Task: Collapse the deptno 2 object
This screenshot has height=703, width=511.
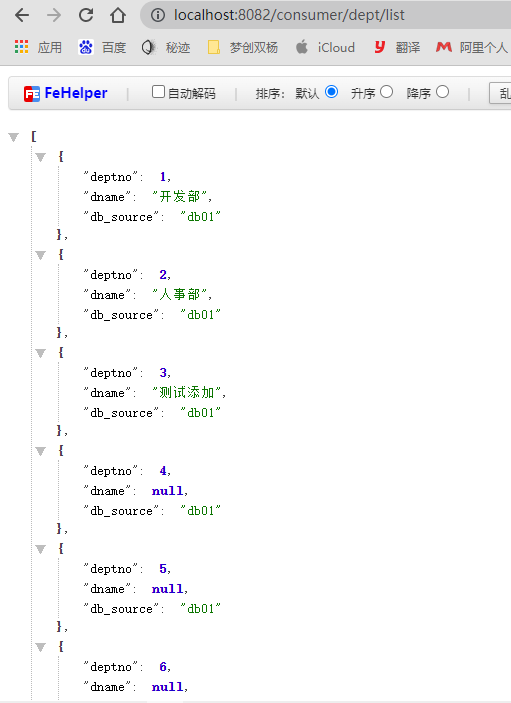Action: (41, 255)
